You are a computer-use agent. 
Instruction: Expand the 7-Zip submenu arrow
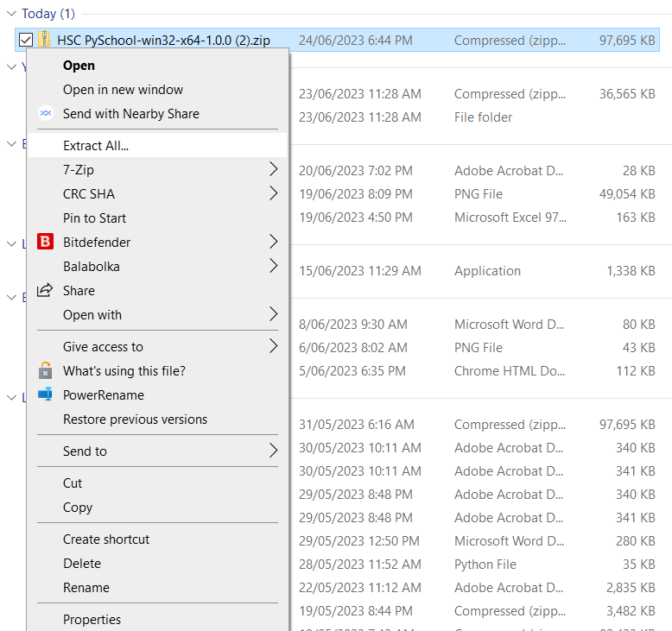[273, 169]
